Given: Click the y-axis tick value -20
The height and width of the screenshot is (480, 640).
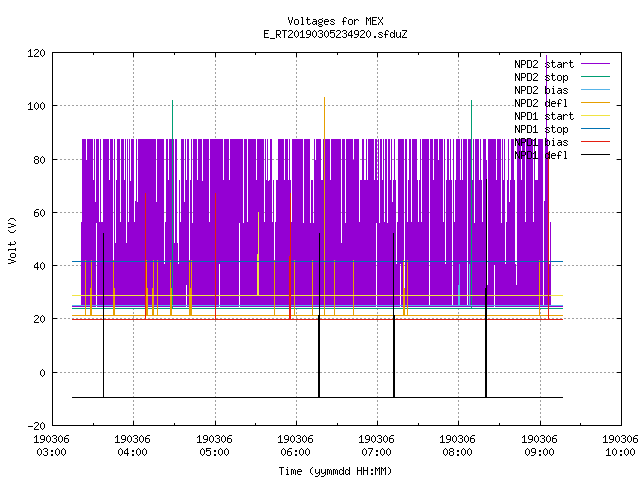Looking at the screenshot, I should tap(36, 426).
